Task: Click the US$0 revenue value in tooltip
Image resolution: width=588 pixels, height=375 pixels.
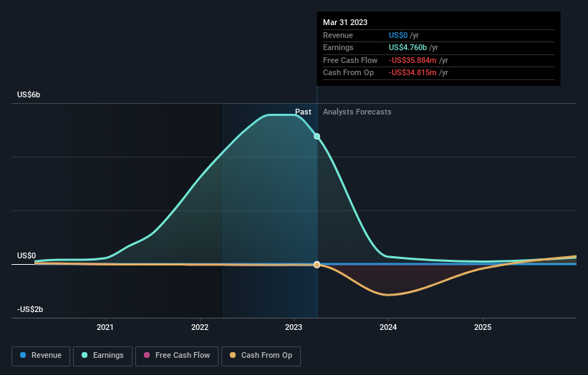Action: 398,36
